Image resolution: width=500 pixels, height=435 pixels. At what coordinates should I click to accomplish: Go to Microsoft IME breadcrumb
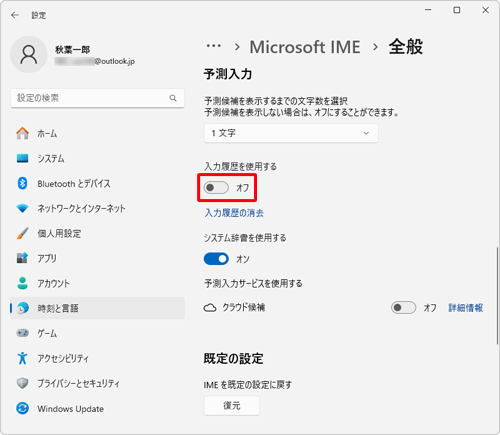tap(305, 47)
